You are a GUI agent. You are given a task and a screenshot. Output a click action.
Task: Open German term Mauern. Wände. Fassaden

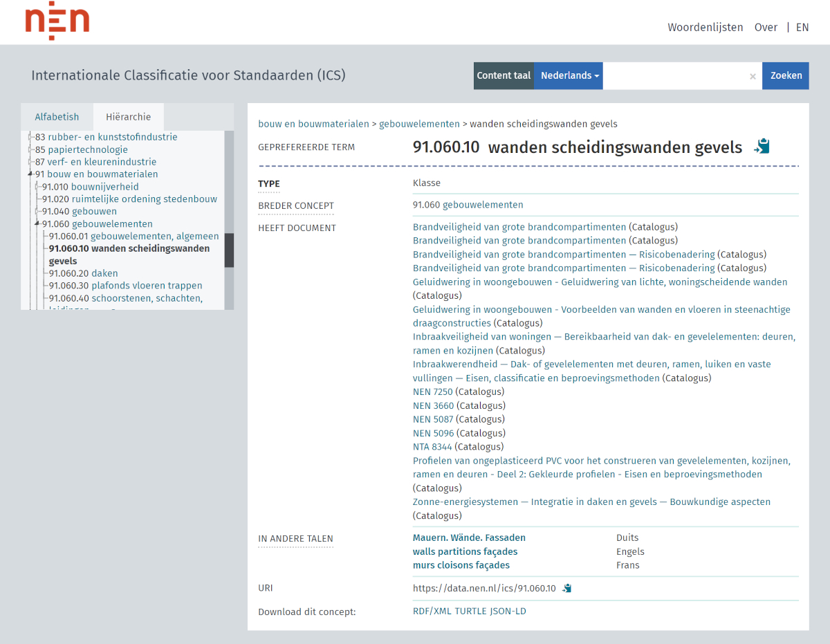pos(469,537)
